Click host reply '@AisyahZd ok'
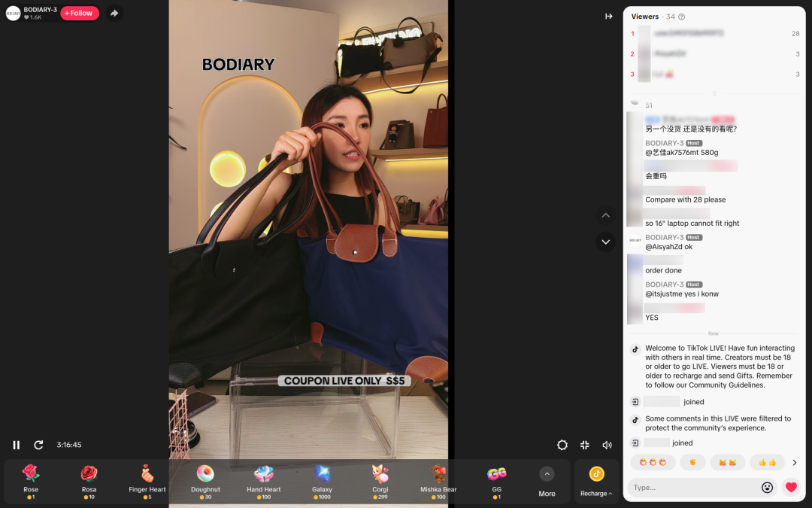The image size is (812, 508). pyautogui.click(x=668, y=247)
